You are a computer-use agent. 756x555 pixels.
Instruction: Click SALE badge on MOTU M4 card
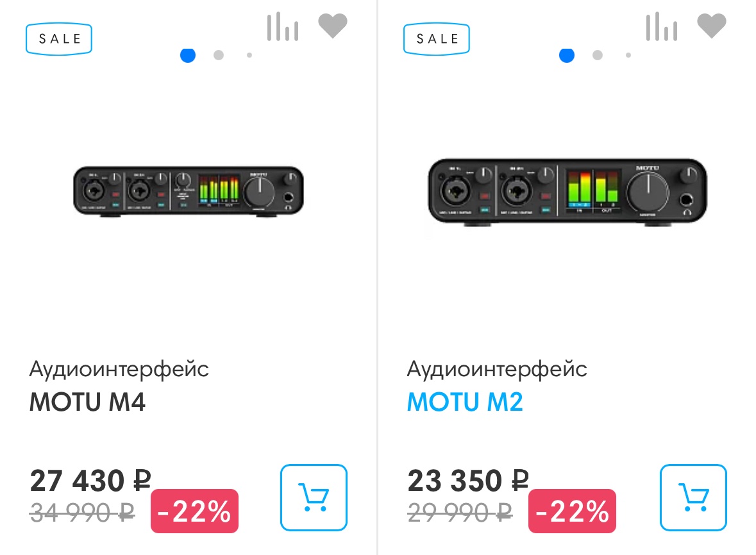click(59, 39)
